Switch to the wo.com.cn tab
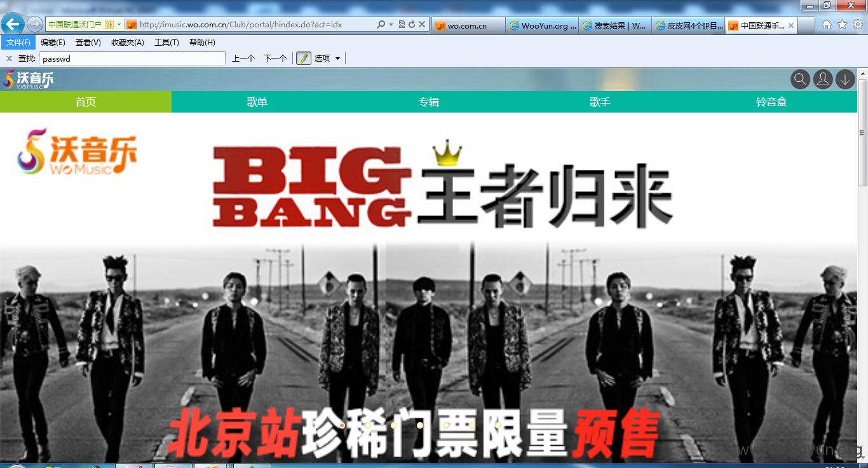868x468 pixels. tap(468, 25)
